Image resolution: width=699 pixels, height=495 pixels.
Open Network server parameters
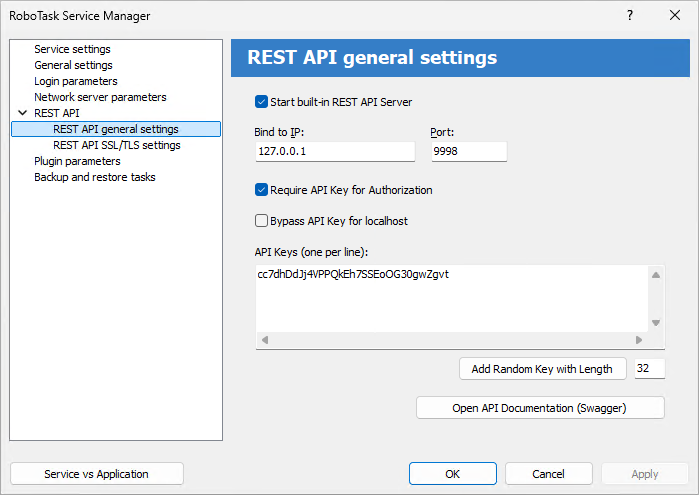100,97
